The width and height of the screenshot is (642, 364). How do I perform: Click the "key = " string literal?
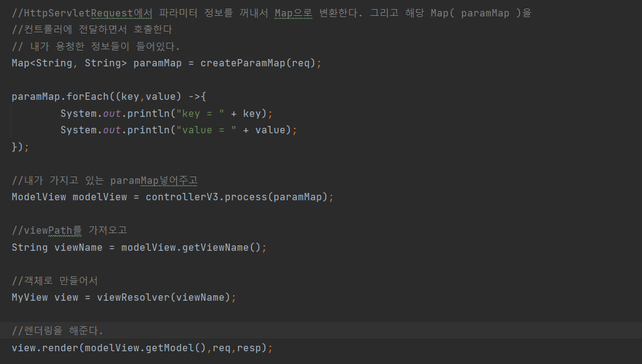tap(200, 113)
